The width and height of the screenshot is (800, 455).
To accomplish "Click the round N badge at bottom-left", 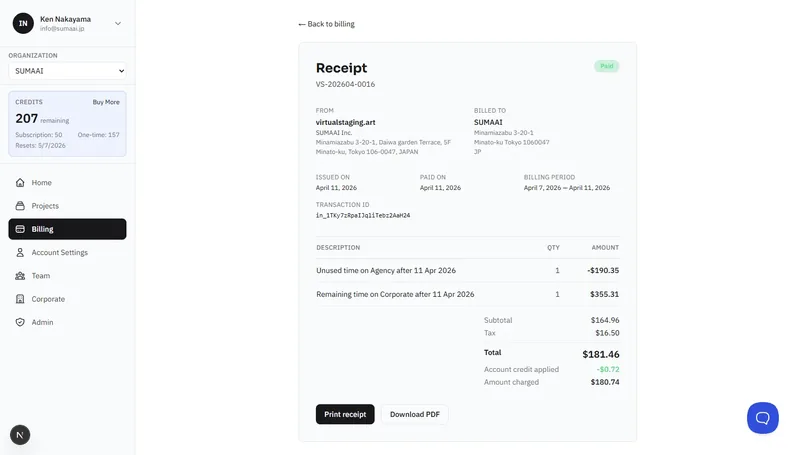I will coord(20,434).
